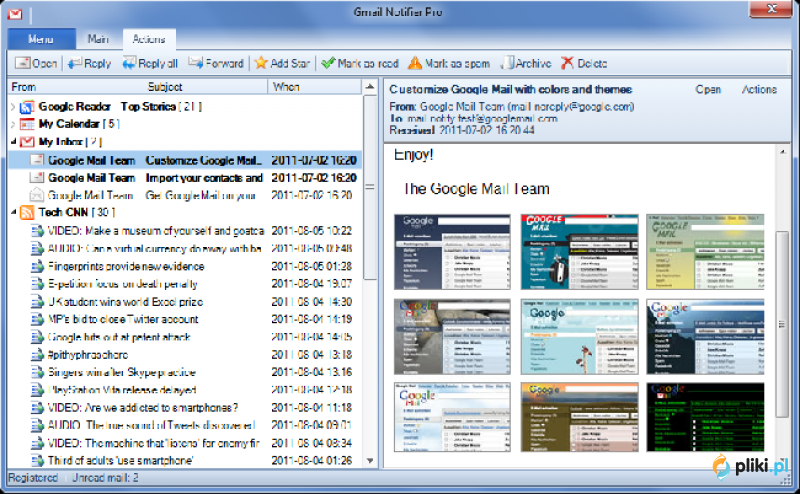800x494 pixels.
Task: Add Star to the message
Action: 282,63
